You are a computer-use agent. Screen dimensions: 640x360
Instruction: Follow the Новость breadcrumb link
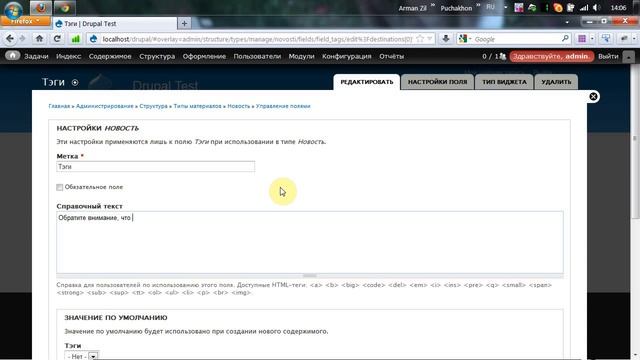[239, 106]
